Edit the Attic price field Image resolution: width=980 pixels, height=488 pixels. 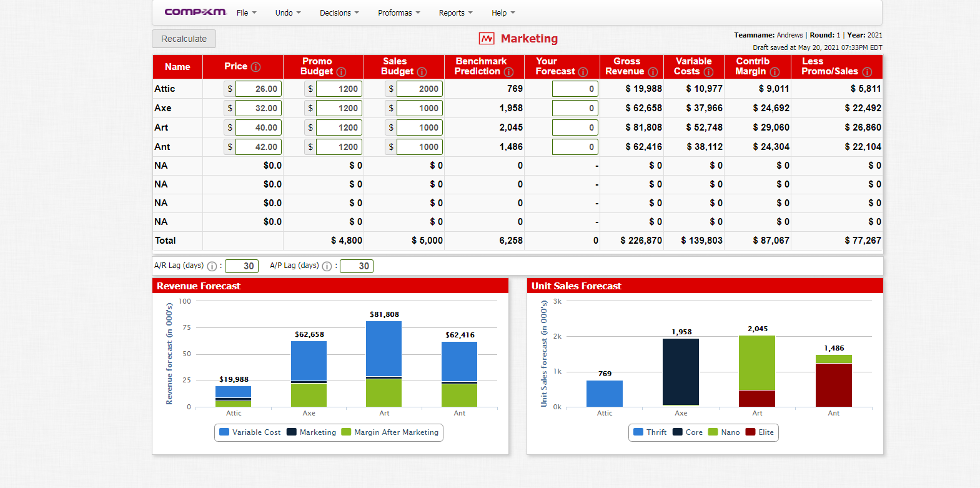[259, 89]
